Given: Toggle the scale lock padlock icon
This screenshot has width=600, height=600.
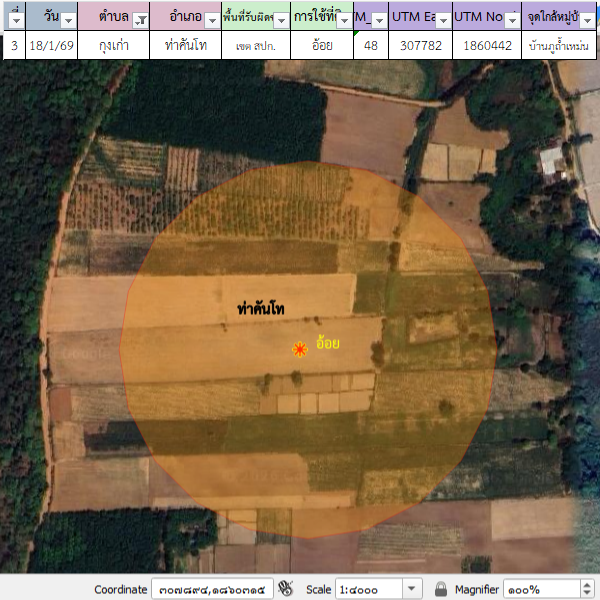Looking at the screenshot, I should coord(441,589).
